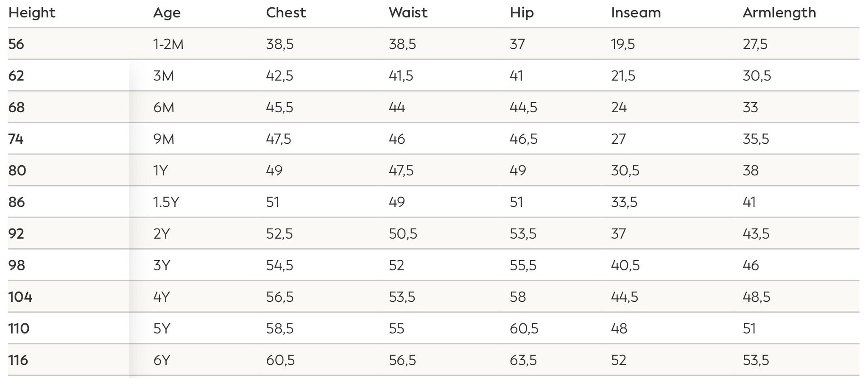
Task: Click the Age column header
Action: (x=167, y=13)
